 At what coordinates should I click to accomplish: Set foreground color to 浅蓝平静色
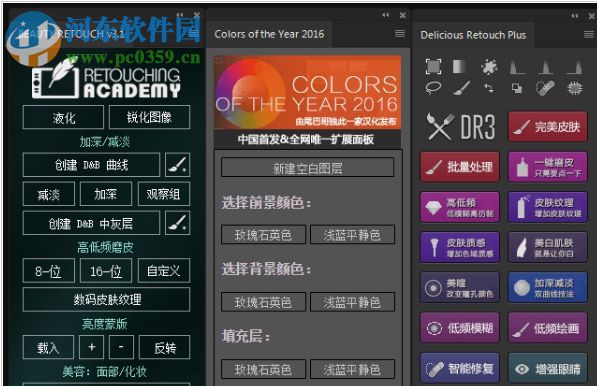tap(352, 234)
